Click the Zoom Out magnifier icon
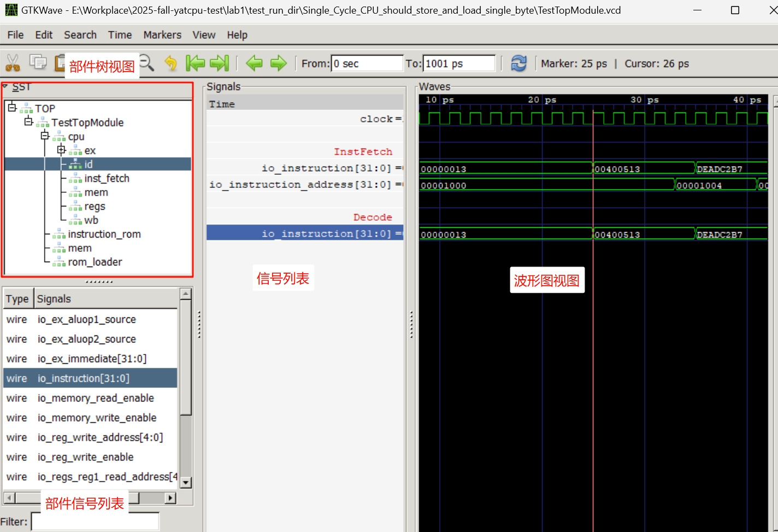 (x=146, y=63)
